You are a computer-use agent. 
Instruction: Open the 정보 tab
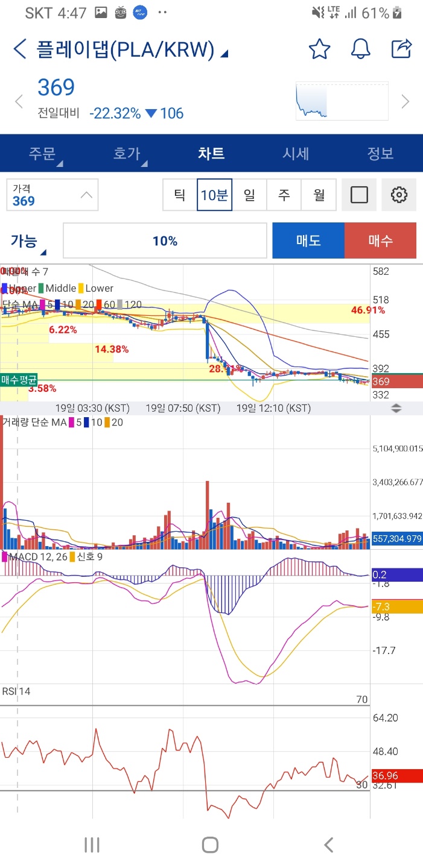pyautogui.click(x=380, y=153)
